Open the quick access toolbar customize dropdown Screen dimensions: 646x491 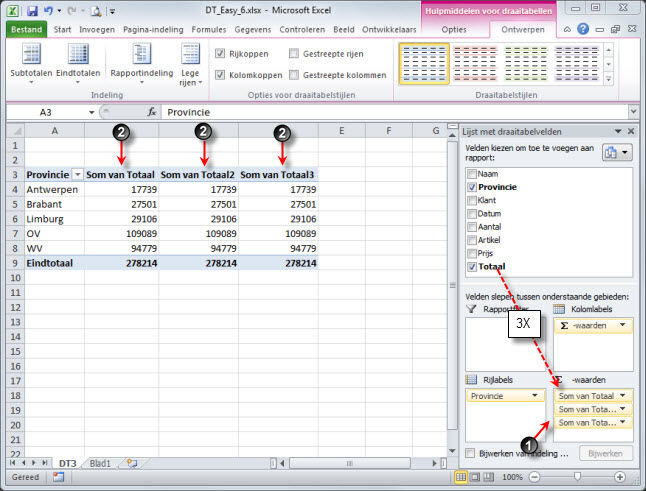pyautogui.click(x=112, y=12)
